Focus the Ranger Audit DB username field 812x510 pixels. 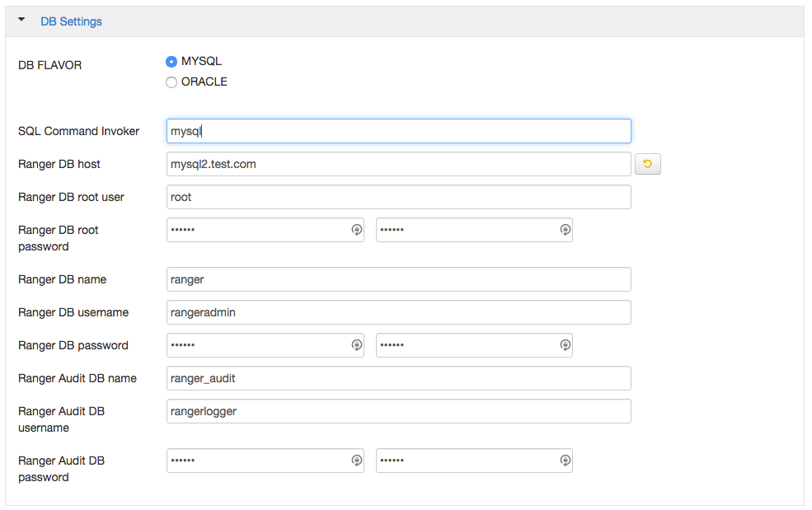click(398, 411)
